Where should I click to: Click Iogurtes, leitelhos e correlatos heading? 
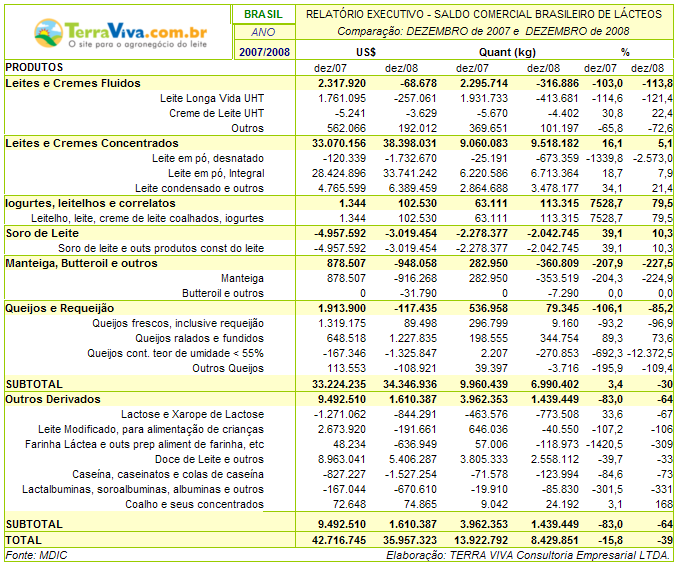coord(90,203)
